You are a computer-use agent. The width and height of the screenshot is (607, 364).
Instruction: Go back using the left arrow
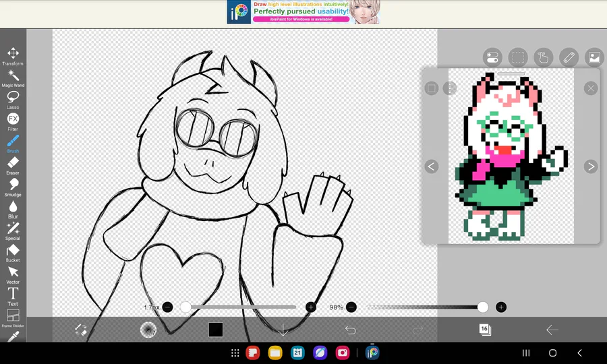(552, 330)
